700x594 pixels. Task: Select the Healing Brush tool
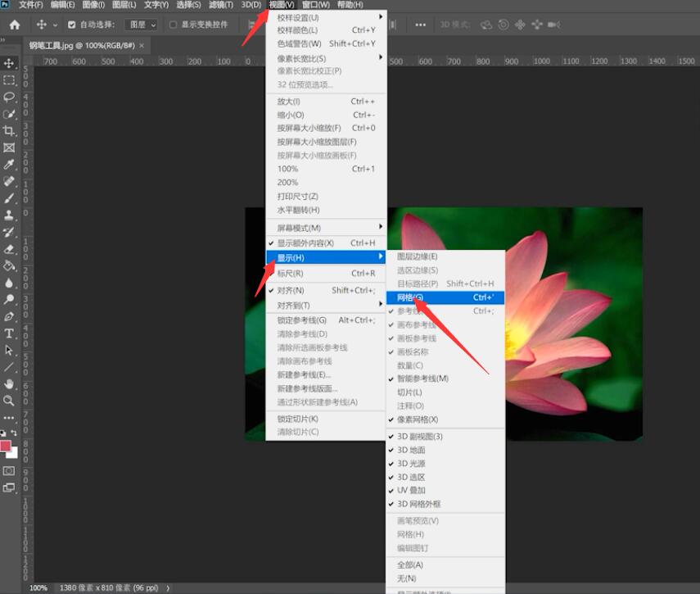[9, 181]
